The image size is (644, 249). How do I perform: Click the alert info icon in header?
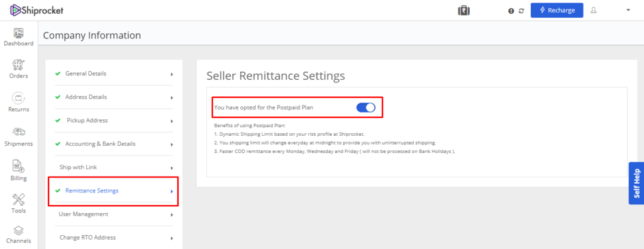click(x=511, y=11)
